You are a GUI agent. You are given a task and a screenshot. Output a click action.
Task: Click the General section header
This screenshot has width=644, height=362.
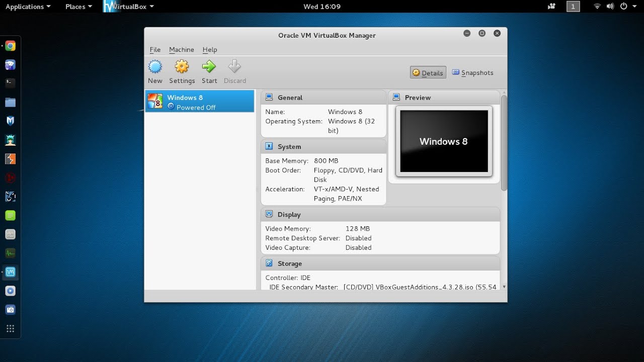click(324, 97)
